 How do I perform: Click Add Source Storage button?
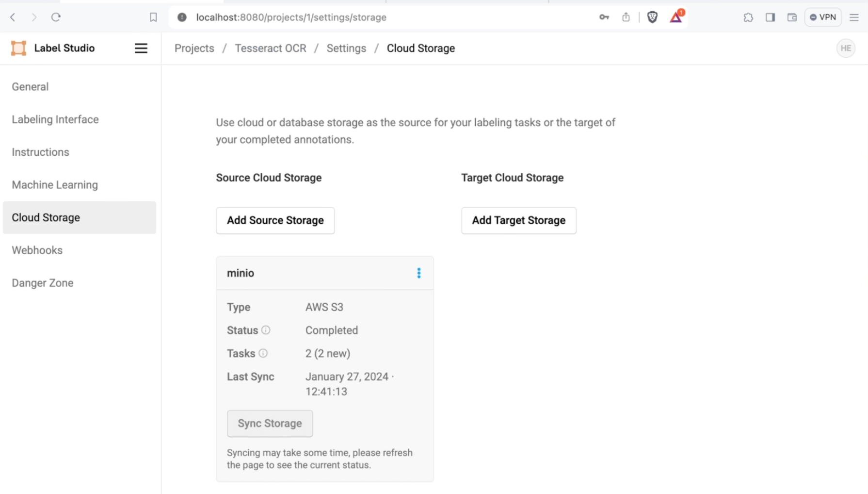[275, 220]
